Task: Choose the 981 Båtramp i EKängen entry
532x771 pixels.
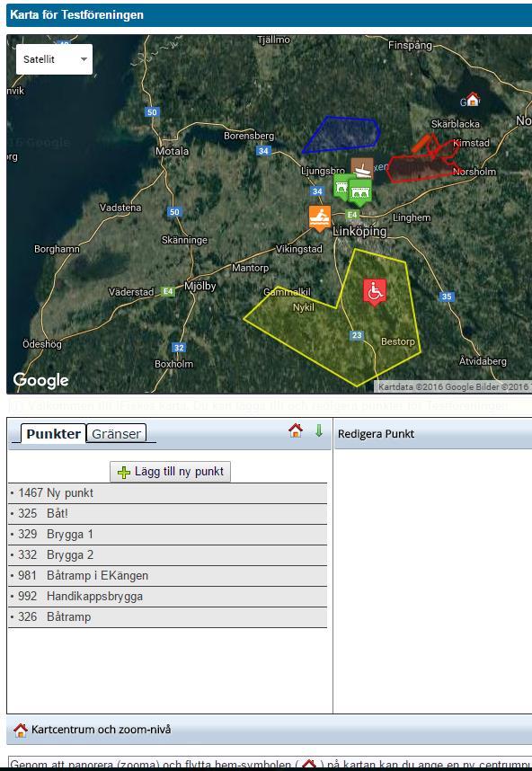Action: coord(168,576)
